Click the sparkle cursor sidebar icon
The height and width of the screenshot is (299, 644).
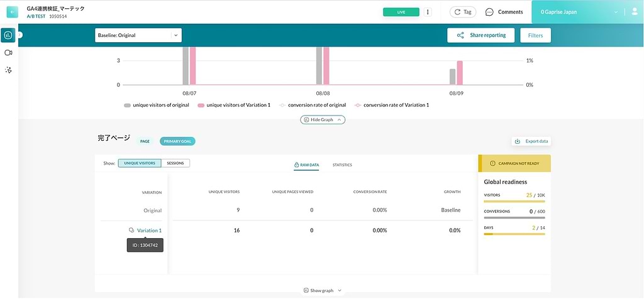[9, 70]
